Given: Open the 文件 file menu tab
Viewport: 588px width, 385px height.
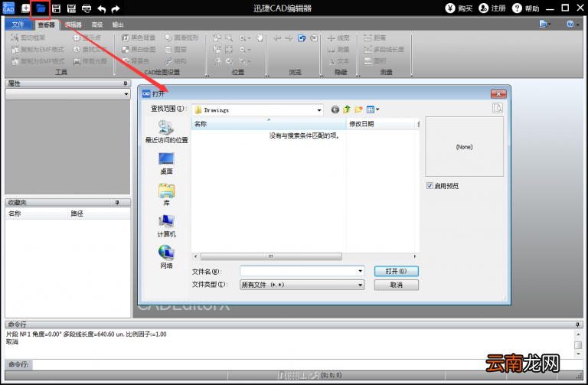Looking at the screenshot, I should tap(18, 24).
